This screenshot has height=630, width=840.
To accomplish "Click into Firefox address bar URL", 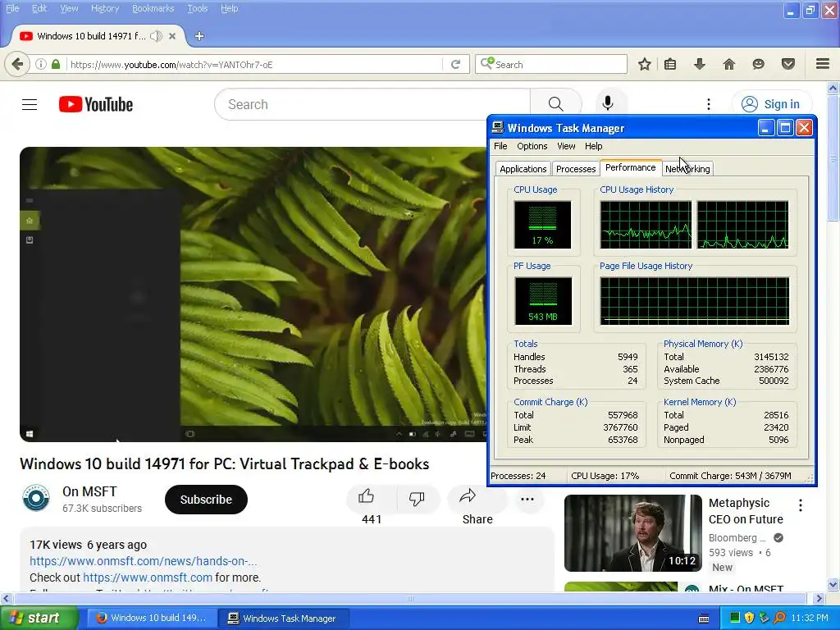I will coord(256,64).
